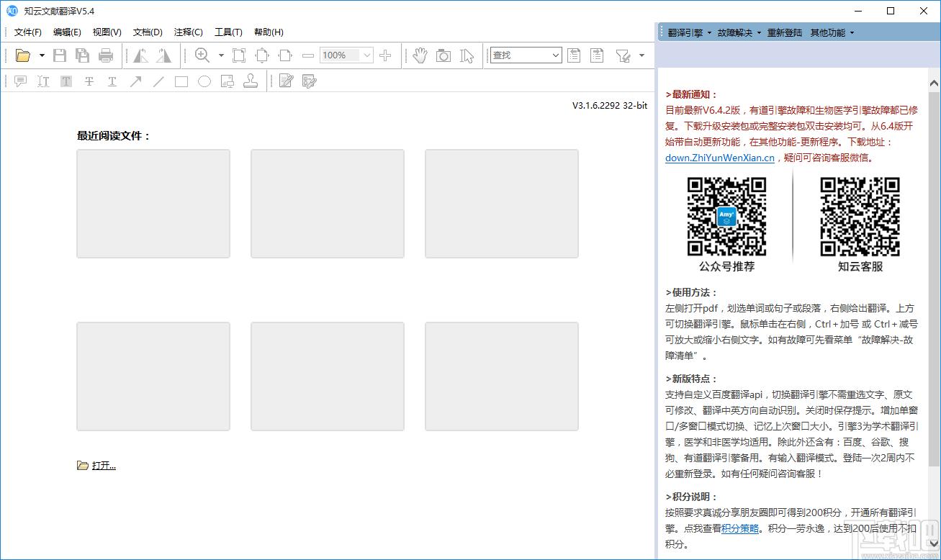The height and width of the screenshot is (560, 941).
Task: Select the snapshot camera tool
Action: 444,55
